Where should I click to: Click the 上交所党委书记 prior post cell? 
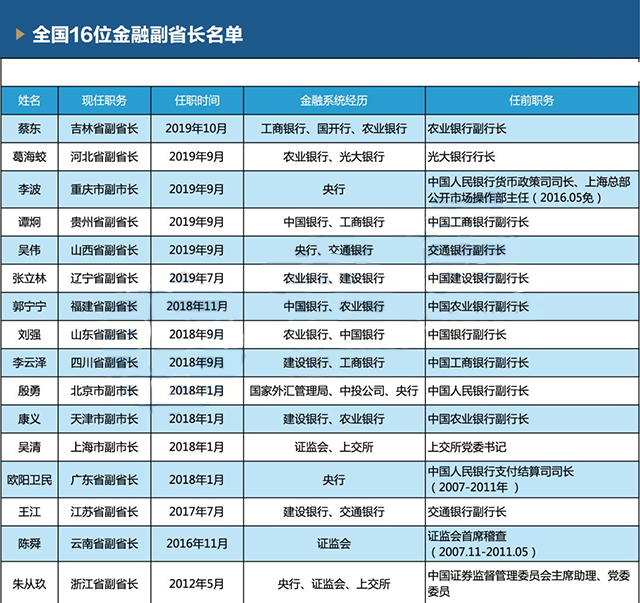coord(531,447)
